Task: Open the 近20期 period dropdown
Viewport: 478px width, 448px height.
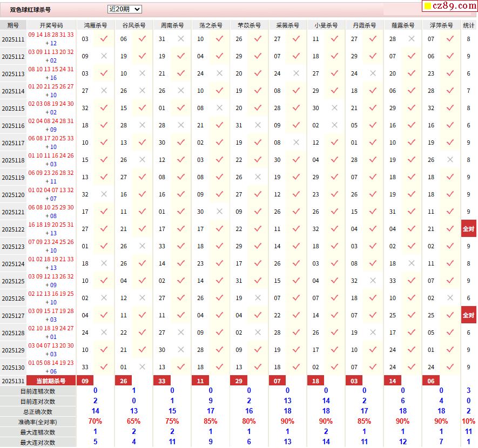Action: (124, 9)
